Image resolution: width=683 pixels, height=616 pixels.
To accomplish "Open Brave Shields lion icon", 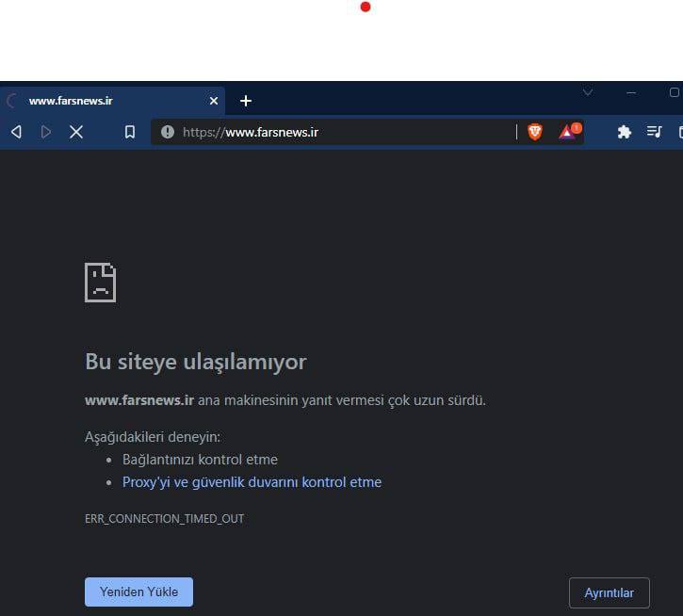I will 535,132.
